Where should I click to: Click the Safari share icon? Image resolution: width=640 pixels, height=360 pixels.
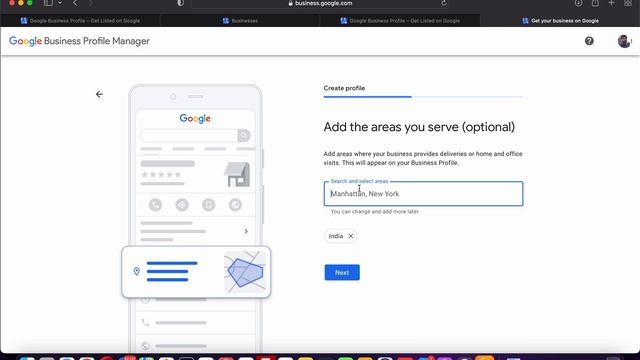pyautogui.click(x=595, y=3)
